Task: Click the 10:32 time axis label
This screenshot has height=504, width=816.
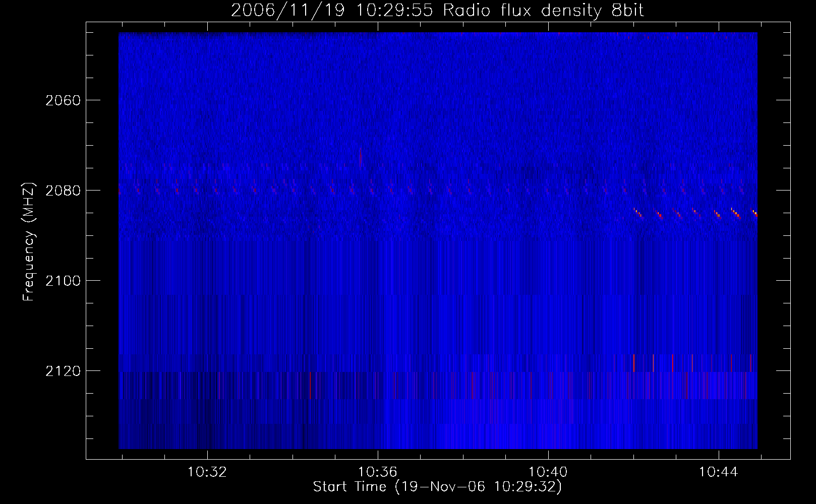Action: click(207, 472)
